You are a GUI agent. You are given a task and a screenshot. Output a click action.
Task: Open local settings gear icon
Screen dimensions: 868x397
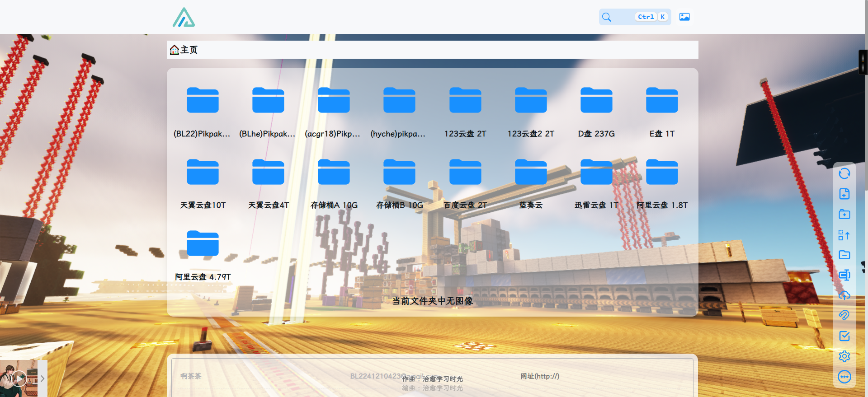[844, 356]
